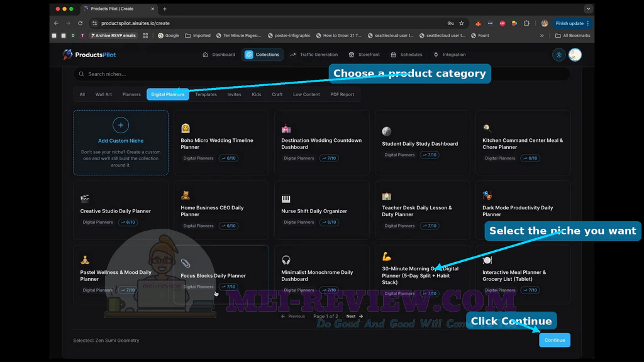Select the Templates category

click(x=206, y=94)
